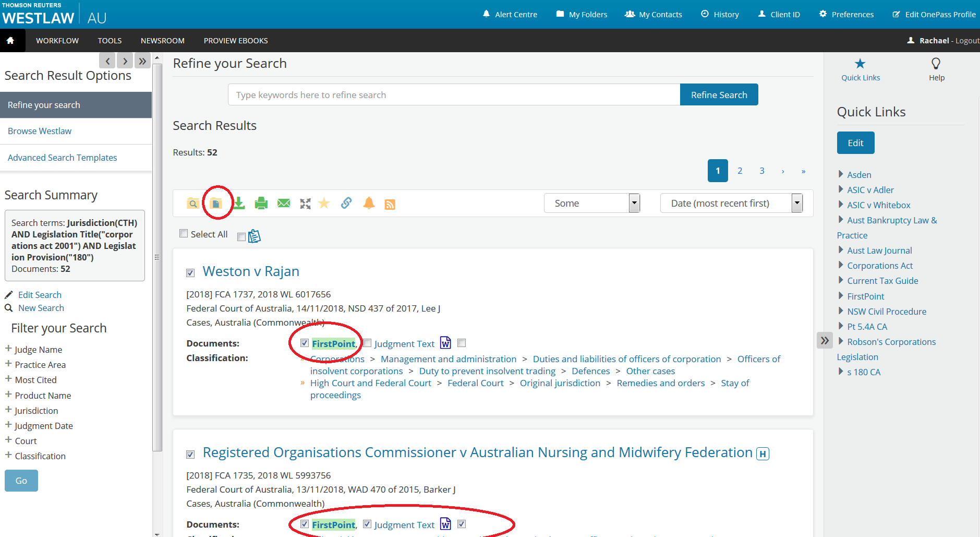Open Weston v Rajan case link
980x537 pixels.
(251, 271)
